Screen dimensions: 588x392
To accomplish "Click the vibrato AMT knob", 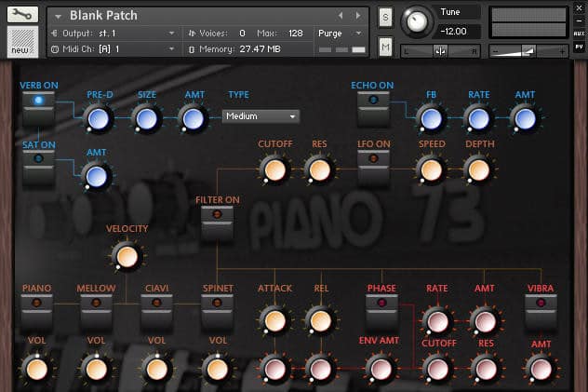I will click(x=541, y=370).
